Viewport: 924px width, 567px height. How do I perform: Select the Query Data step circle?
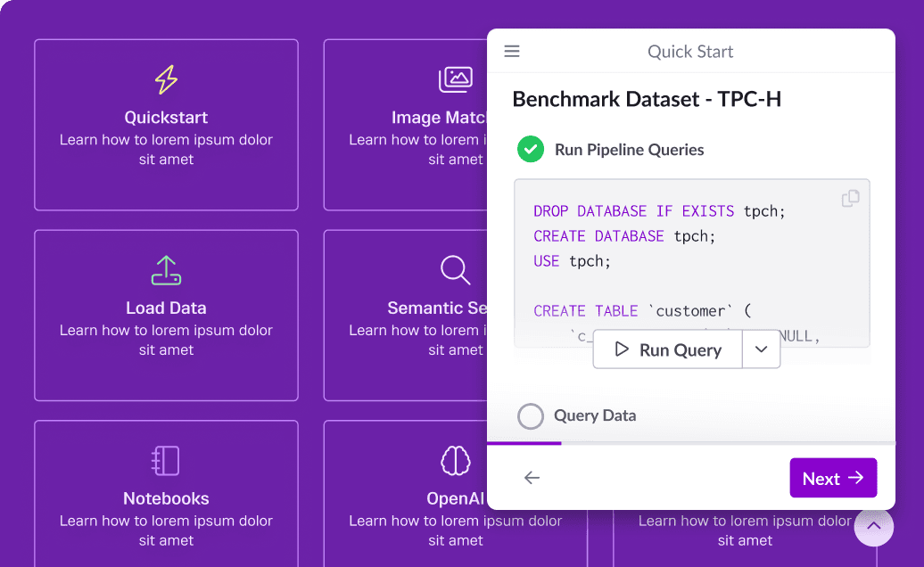(x=531, y=415)
